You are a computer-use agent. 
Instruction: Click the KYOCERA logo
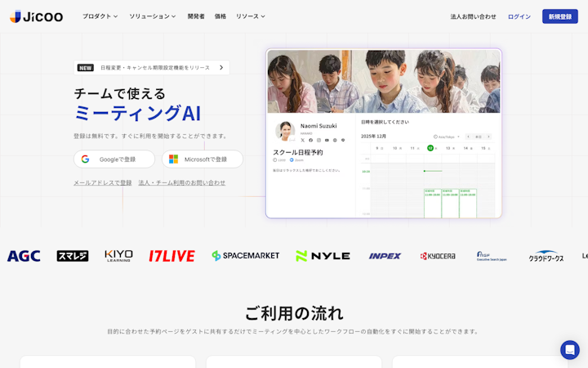[438, 256]
